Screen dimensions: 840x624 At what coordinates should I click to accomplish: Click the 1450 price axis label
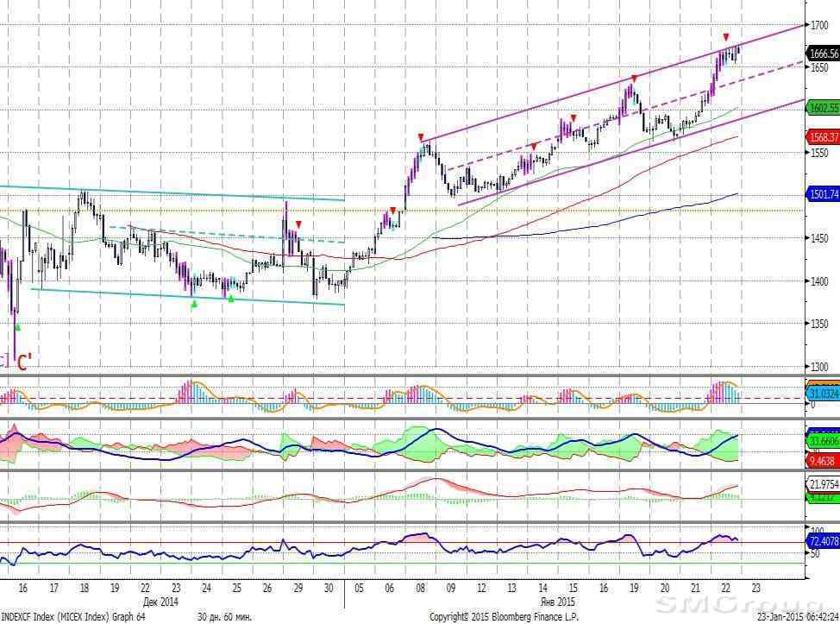(x=819, y=238)
